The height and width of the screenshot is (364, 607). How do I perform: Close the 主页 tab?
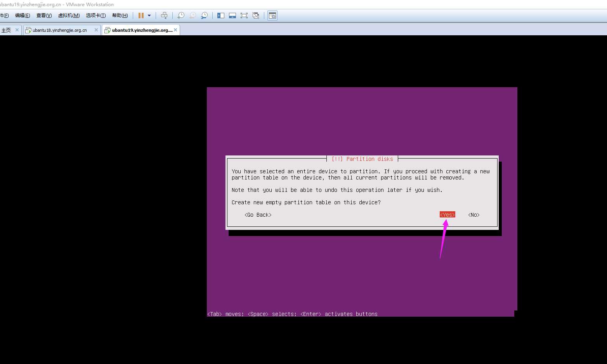[17, 30]
